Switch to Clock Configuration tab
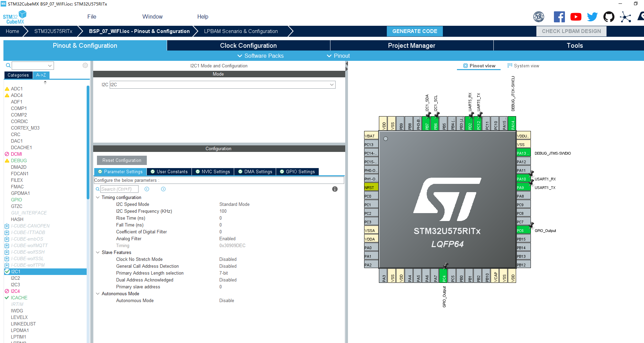 [x=248, y=45]
